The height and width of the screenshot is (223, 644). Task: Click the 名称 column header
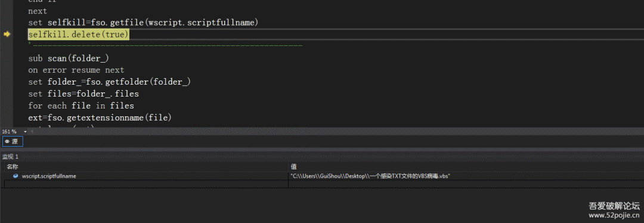pos(13,167)
